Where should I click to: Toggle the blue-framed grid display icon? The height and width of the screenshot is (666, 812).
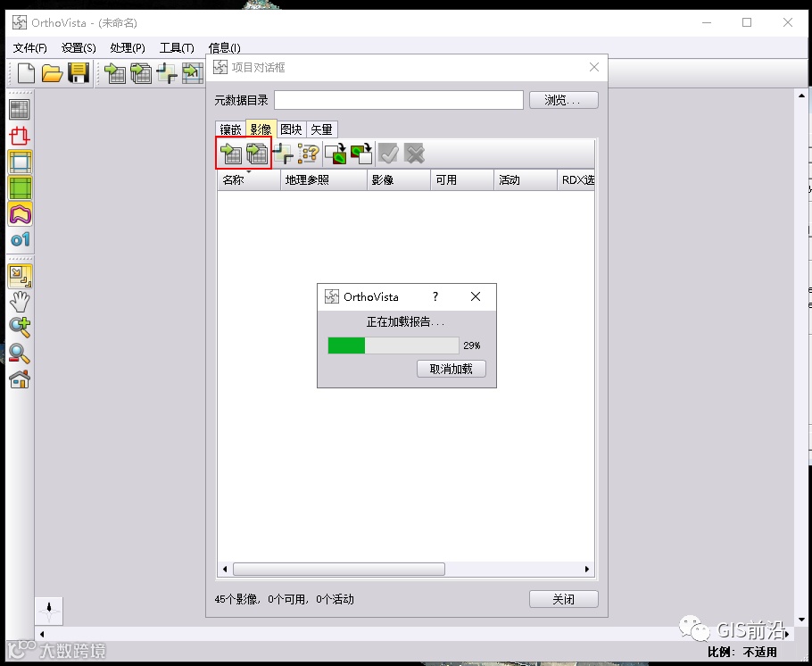click(x=20, y=162)
